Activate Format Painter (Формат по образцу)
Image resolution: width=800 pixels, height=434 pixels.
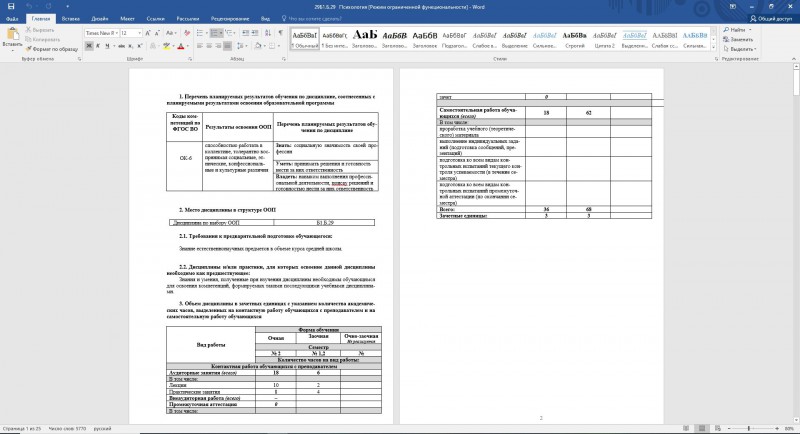pyautogui.click(x=52, y=49)
